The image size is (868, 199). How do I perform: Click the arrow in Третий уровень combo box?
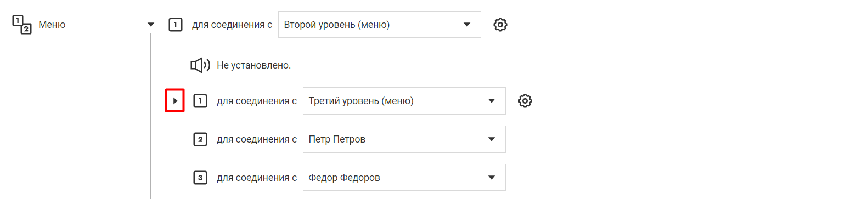pyautogui.click(x=492, y=101)
